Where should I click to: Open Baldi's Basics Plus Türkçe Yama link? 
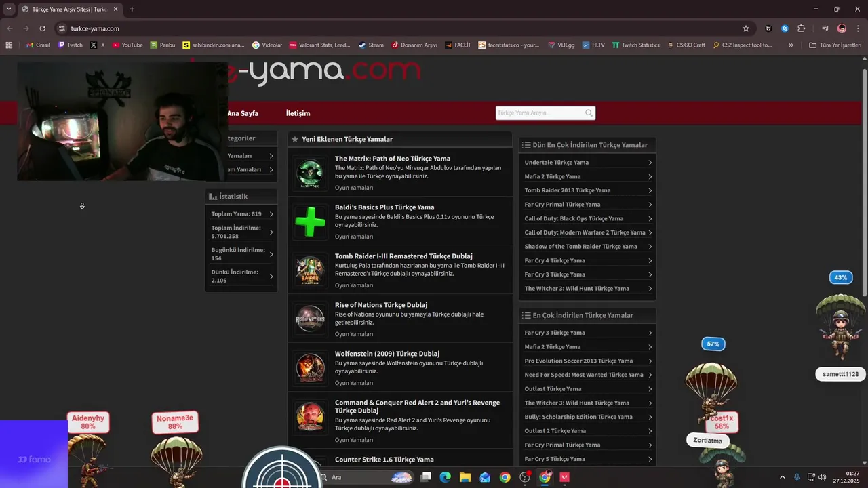384,207
